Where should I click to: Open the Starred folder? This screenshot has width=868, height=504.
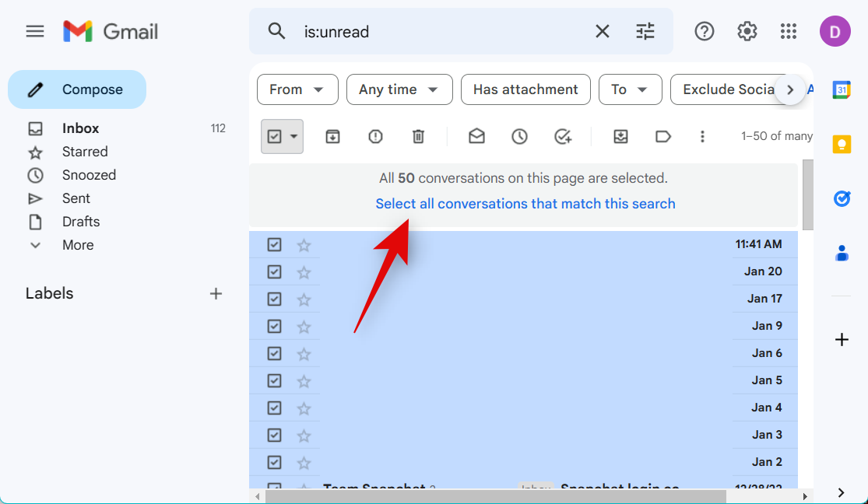pyautogui.click(x=85, y=152)
